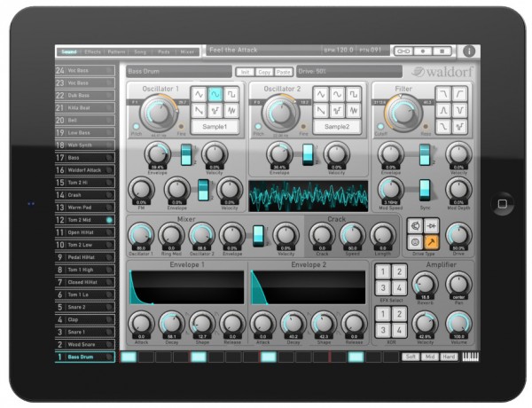Flip the Mixer envelope selector switch
This screenshot has height=408, width=532.
[258, 235]
